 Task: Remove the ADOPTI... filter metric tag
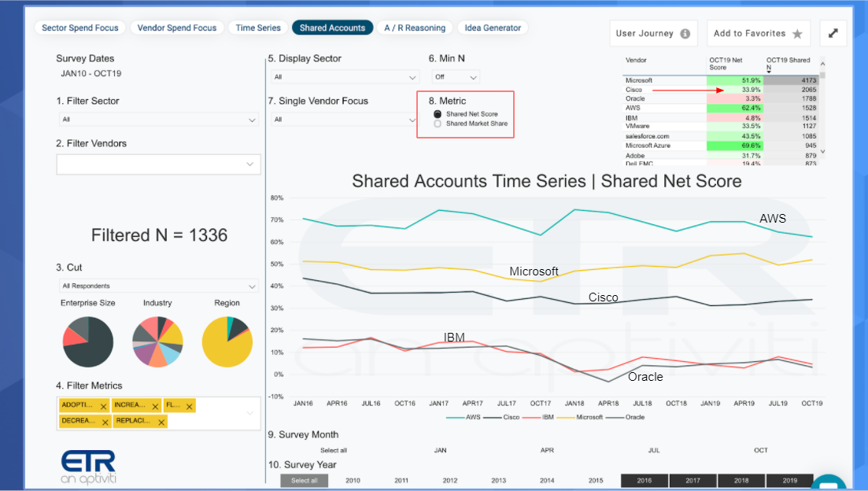104,406
